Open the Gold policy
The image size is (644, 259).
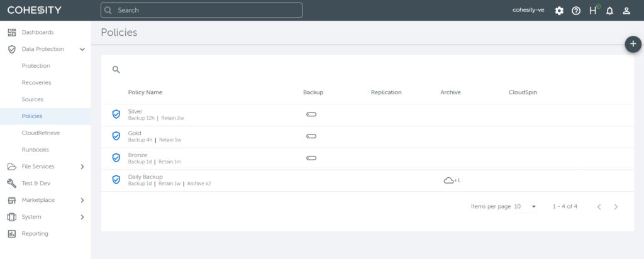tap(135, 133)
